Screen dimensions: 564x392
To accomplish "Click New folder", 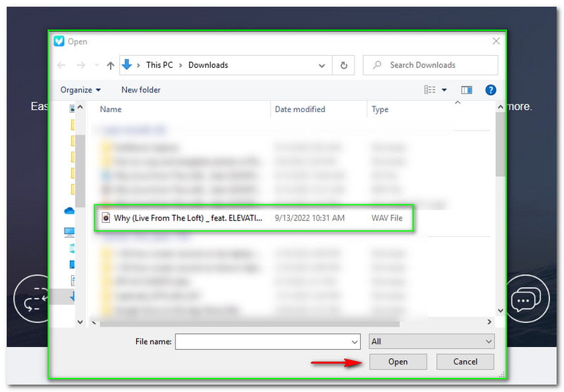I will [141, 90].
